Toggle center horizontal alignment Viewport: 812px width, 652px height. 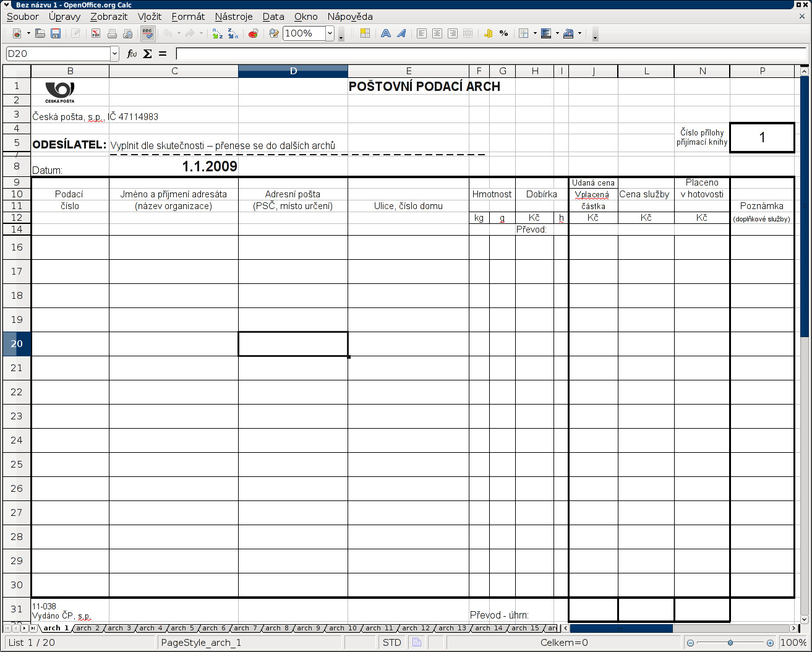tap(437, 33)
